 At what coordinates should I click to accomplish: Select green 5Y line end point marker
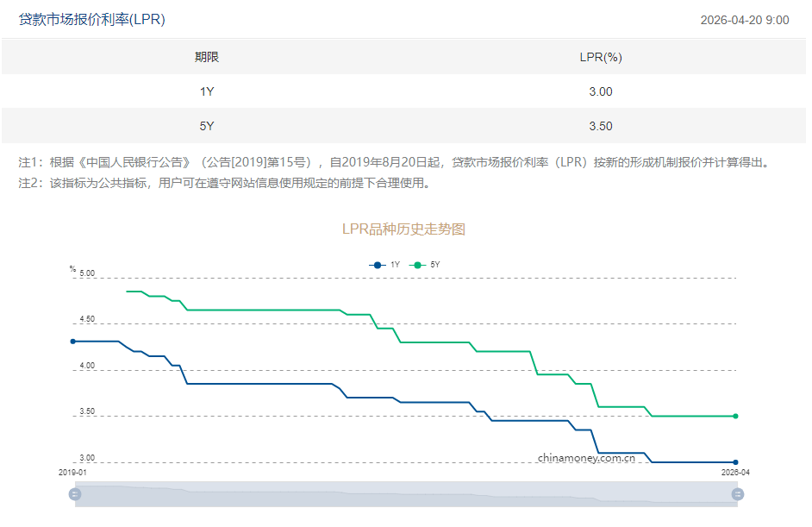735,416
